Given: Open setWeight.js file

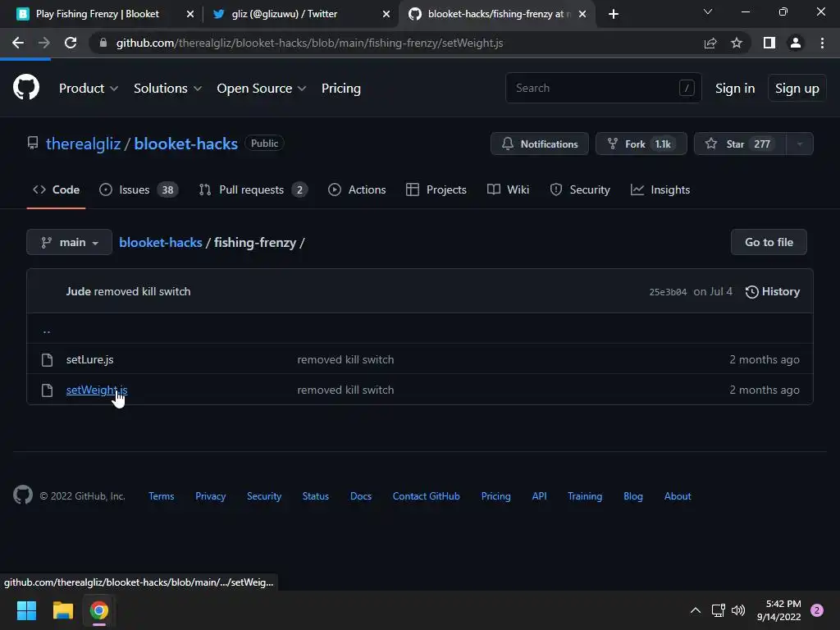Looking at the screenshot, I should 97,390.
